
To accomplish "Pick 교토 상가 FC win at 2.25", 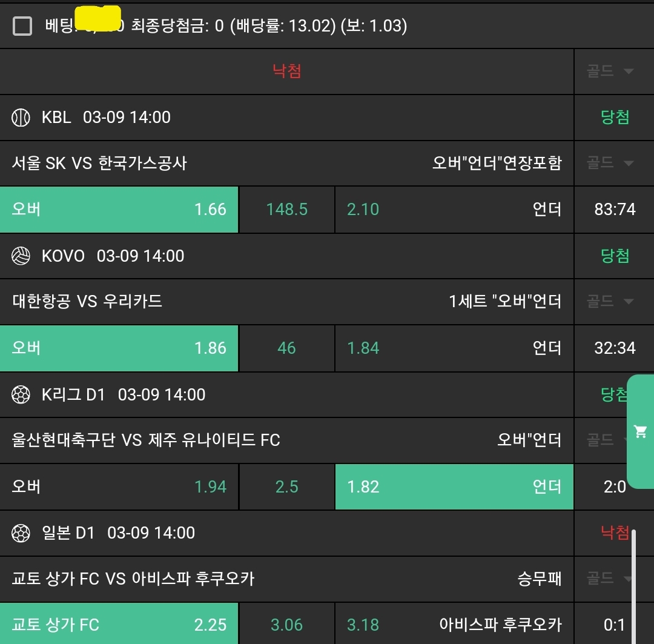I will click(119, 625).
